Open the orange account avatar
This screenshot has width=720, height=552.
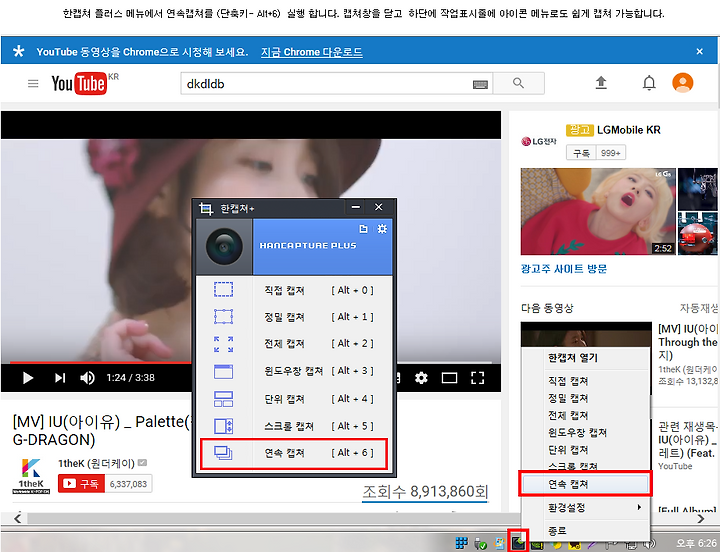682,83
